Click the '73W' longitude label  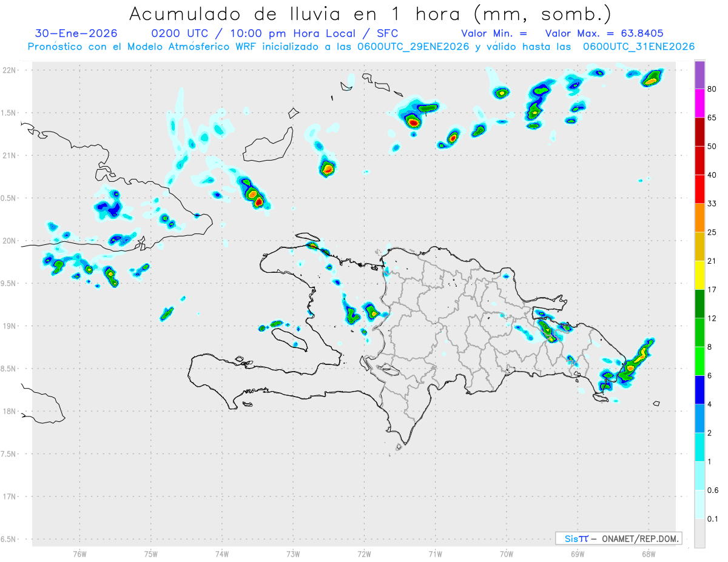(293, 554)
